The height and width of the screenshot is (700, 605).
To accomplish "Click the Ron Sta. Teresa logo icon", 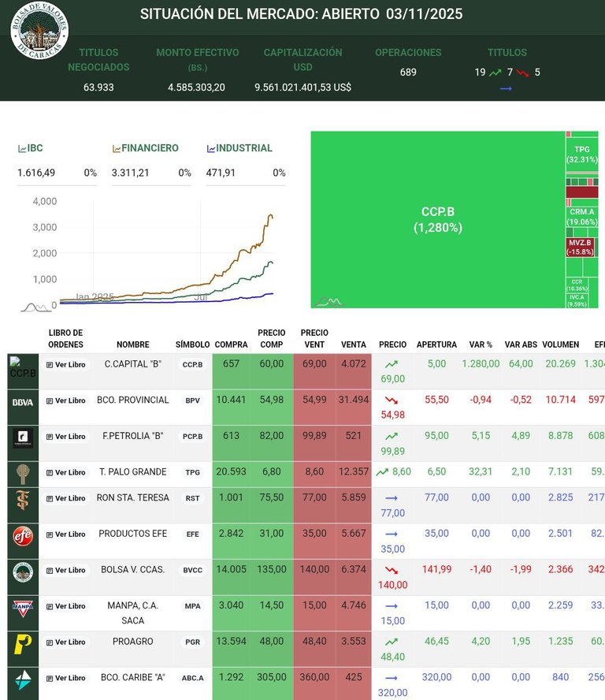I will point(23,500).
